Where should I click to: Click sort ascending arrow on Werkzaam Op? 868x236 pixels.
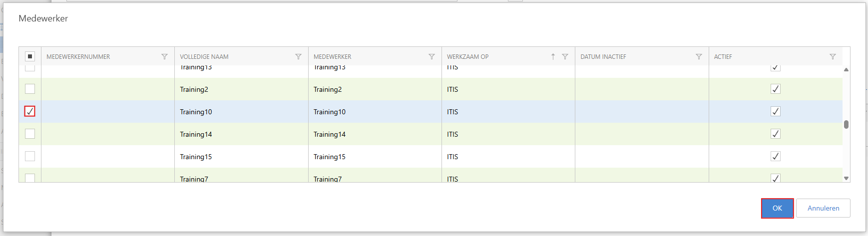[x=553, y=57]
